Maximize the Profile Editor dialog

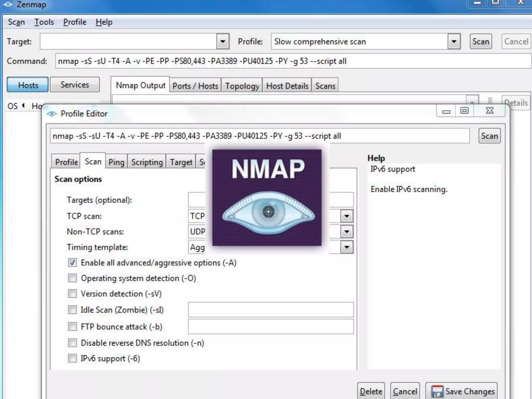(x=464, y=111)
